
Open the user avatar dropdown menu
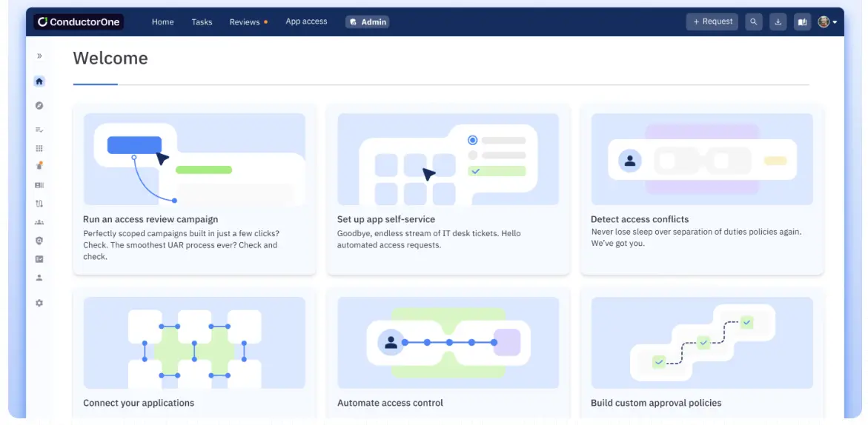(x=828, y=22)
